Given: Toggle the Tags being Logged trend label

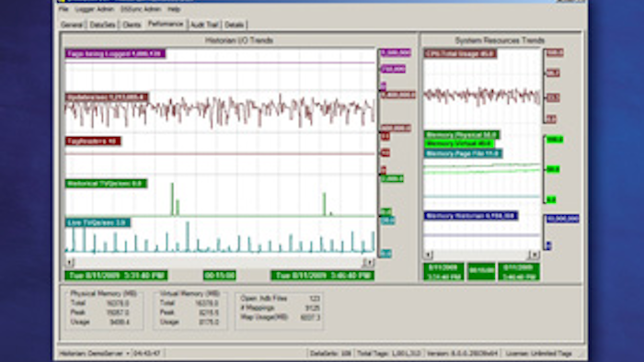Looking at the screenshot, I should tap(115, 53).
